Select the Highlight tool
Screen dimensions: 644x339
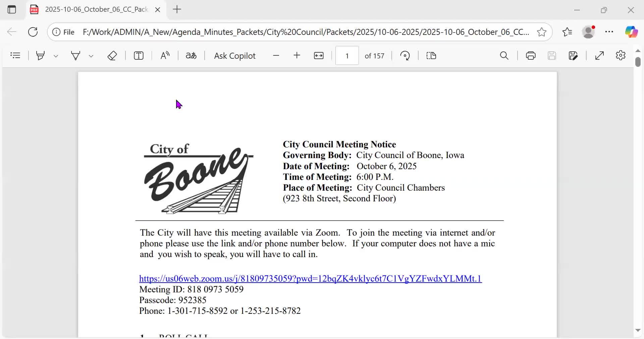pos(41,55)
